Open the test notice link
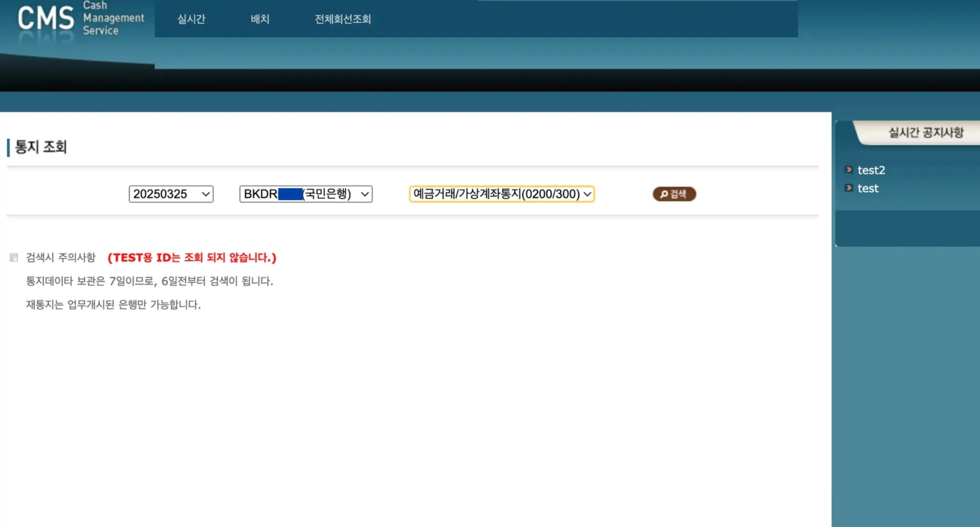 click(868, 188)
